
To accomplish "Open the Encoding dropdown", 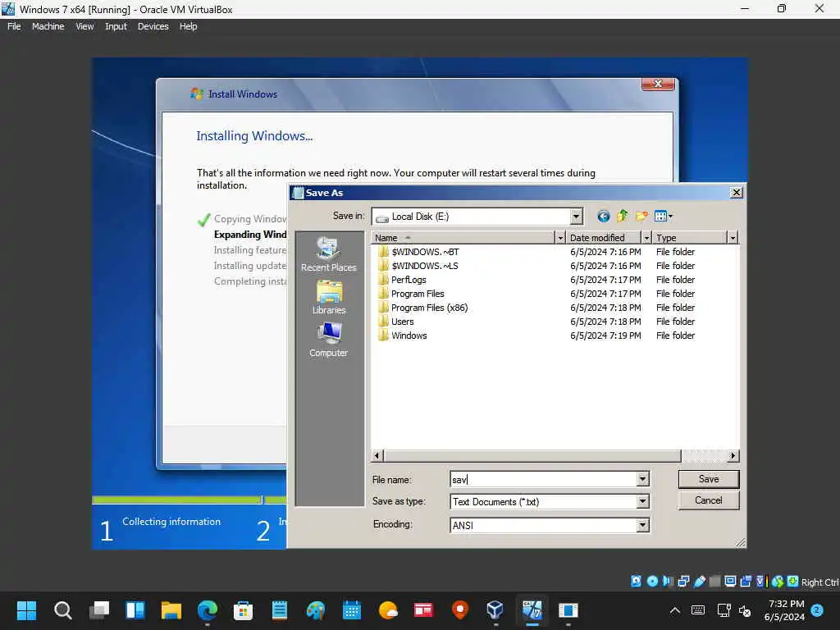I will pos(643,525).
